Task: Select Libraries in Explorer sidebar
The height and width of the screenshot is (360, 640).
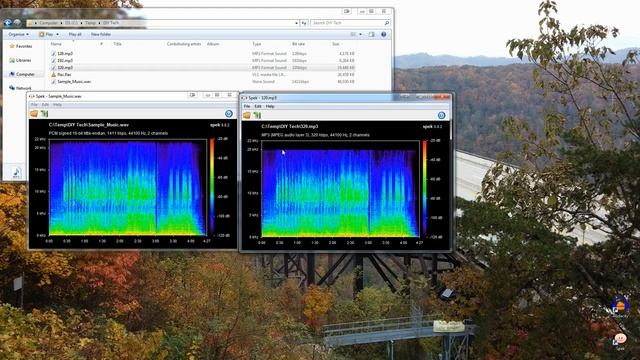Action: click(x=20, y=60)
